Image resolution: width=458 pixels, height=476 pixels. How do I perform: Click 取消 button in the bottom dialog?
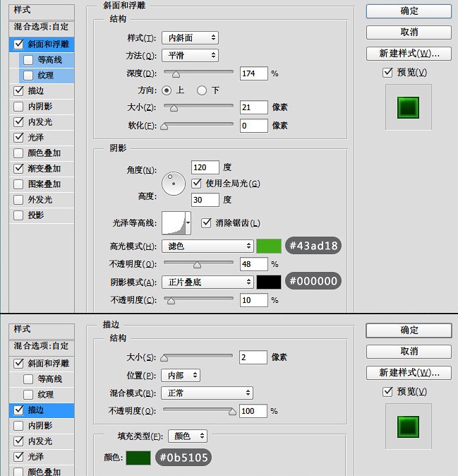[x=409, y=352]
